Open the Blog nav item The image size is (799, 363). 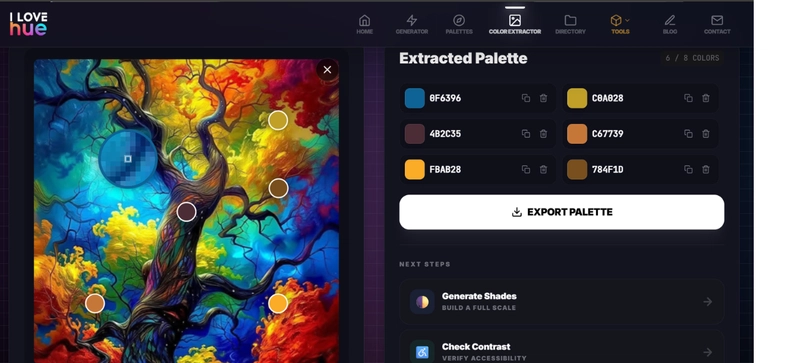click(670, 24)
